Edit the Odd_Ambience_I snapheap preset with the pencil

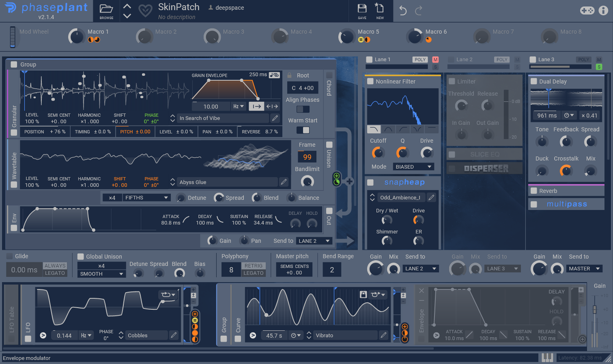point(431,197)
